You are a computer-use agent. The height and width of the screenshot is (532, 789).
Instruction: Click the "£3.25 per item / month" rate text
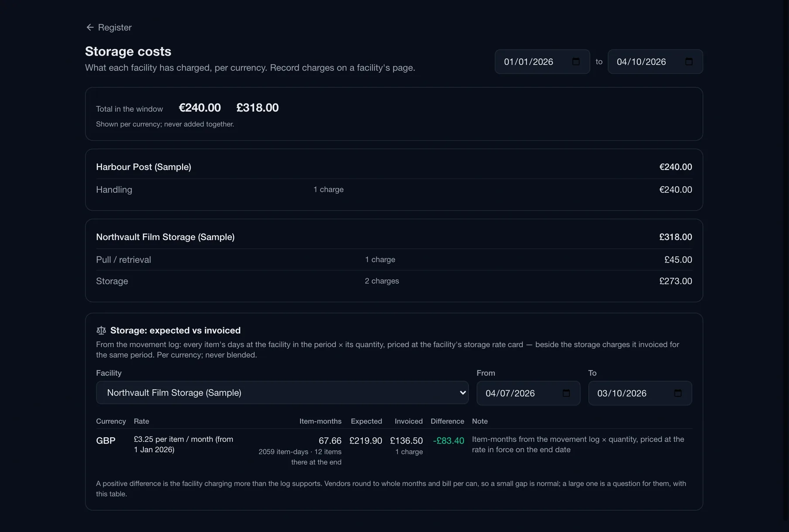pyautogui.click(x=174, y=439)
